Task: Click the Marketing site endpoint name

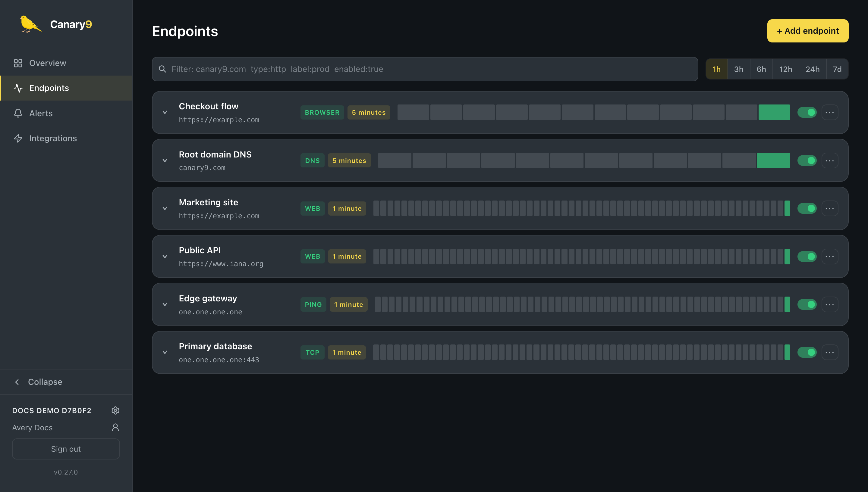Action: pos(208,202)
